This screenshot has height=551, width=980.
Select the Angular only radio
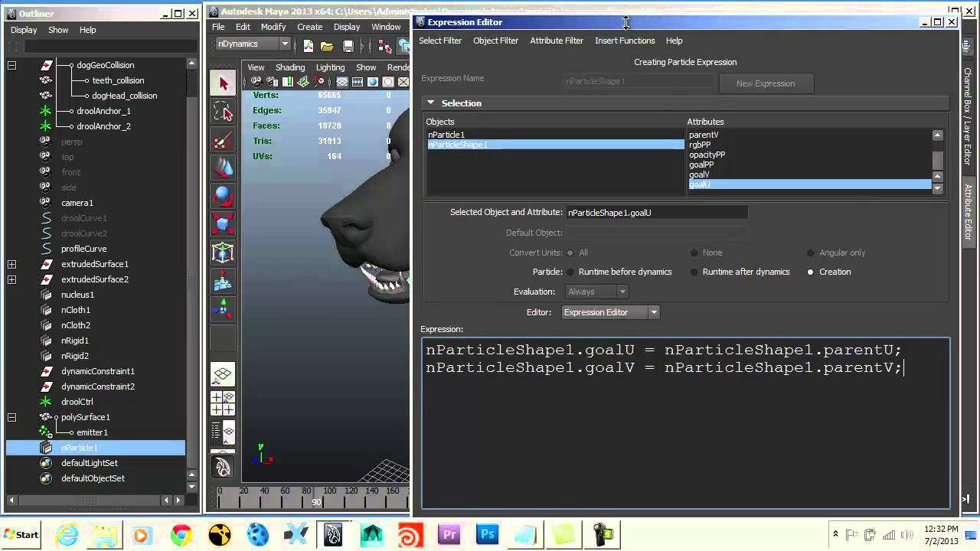(x=810, y=253)
